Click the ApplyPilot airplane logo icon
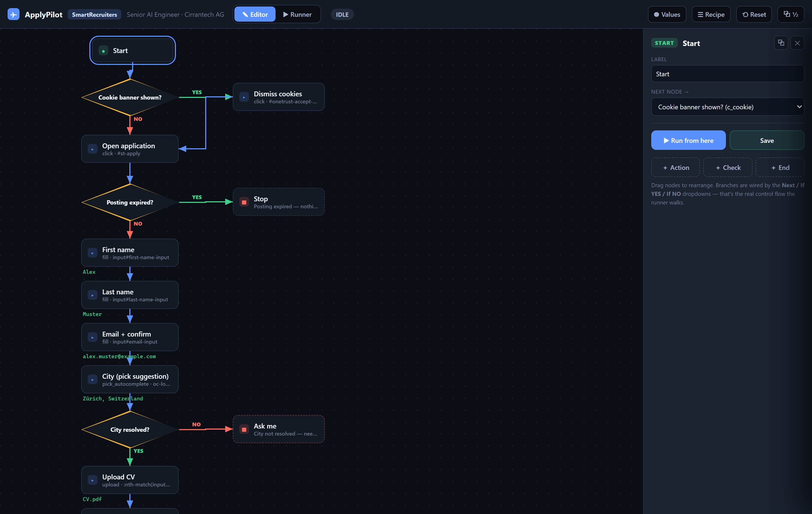The image size is (812, 514). coord(14,15)
